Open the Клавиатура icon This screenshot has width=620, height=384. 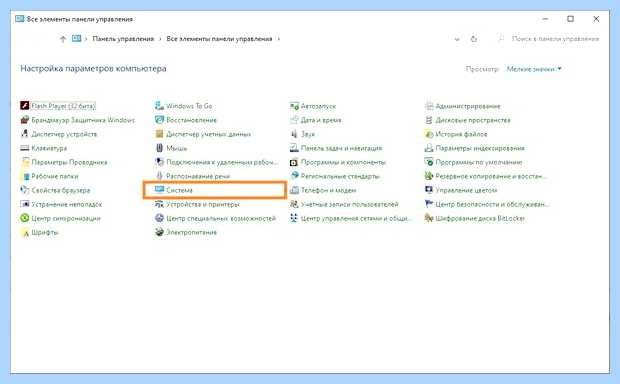25,148
